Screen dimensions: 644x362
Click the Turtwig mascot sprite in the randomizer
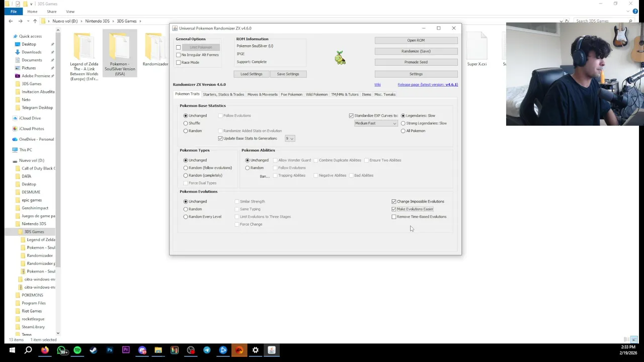coord(340,58)
